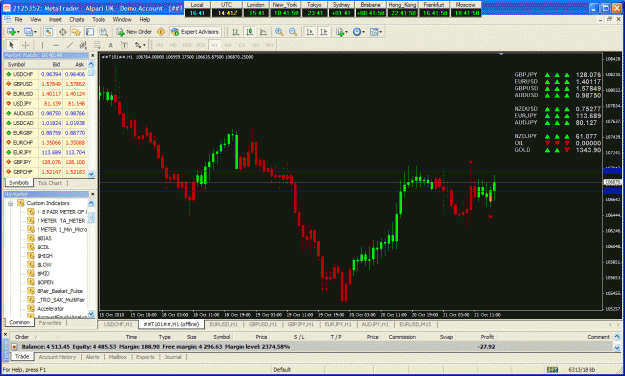Open the Indicators dropdown arrow

point(346,32)
